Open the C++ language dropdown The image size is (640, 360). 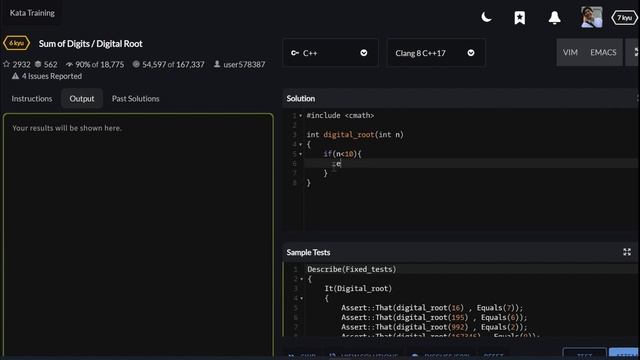coord(330,53)
